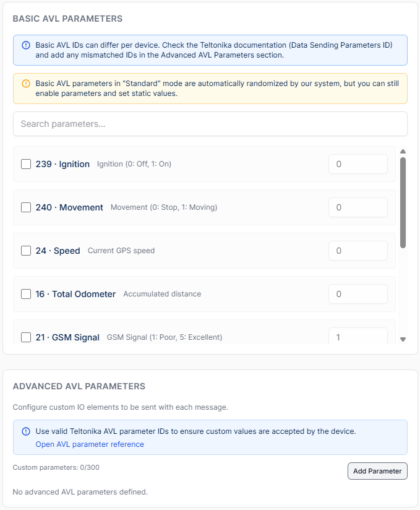Click the orange warning icon in Standard mode notice
Viewport: 420px width, 510px height.
26,84
